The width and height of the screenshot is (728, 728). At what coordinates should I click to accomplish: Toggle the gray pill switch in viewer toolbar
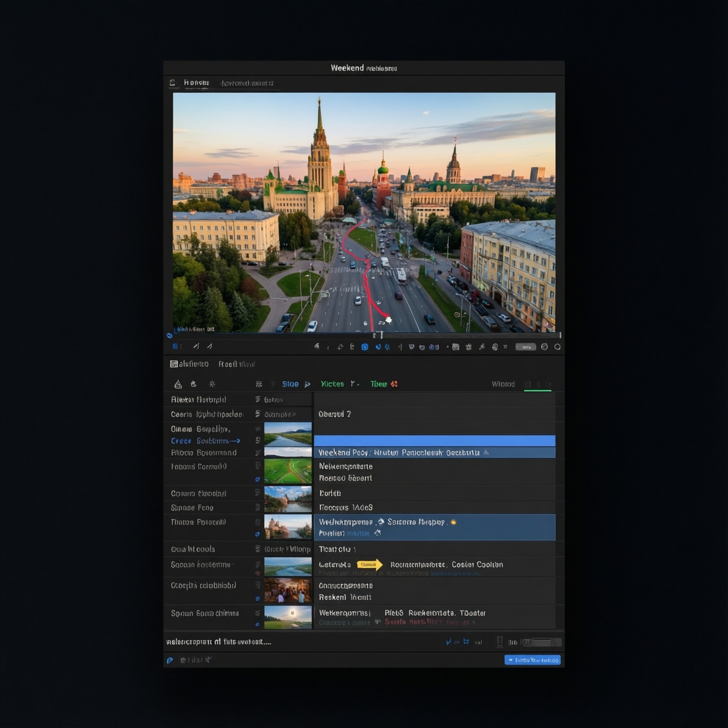[525, 347]
